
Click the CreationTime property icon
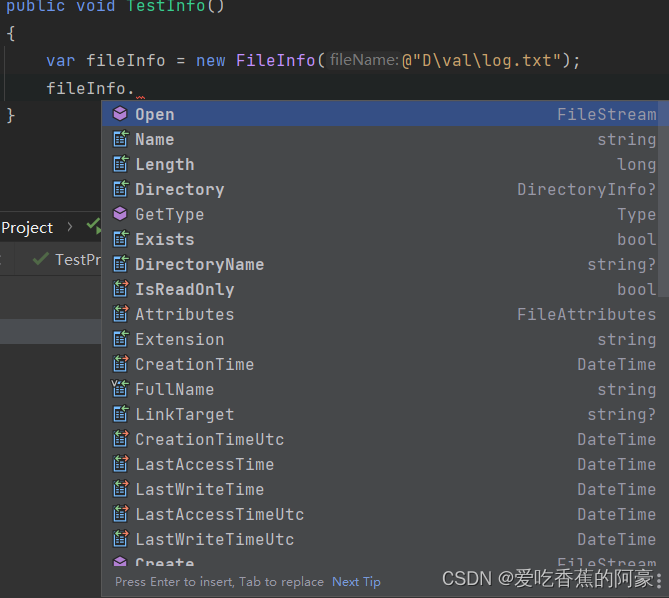pos(120,363)
